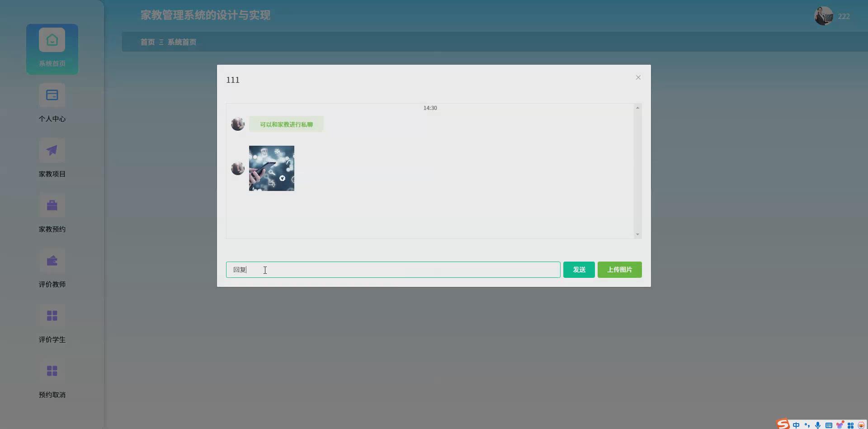868x429 pixels.
Task: Toggle full/half punctuation mode
Action: tap(807, 424)
